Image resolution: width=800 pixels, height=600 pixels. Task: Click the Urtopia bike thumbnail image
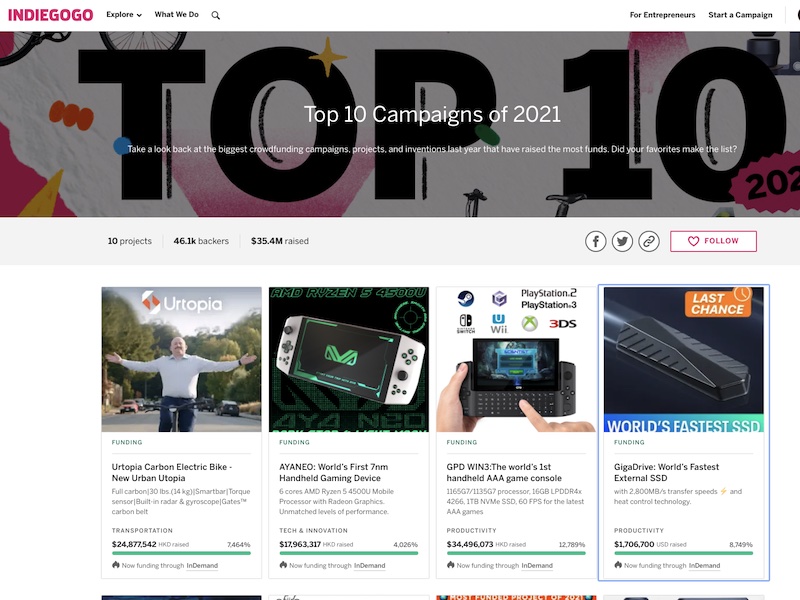(181, 359)
